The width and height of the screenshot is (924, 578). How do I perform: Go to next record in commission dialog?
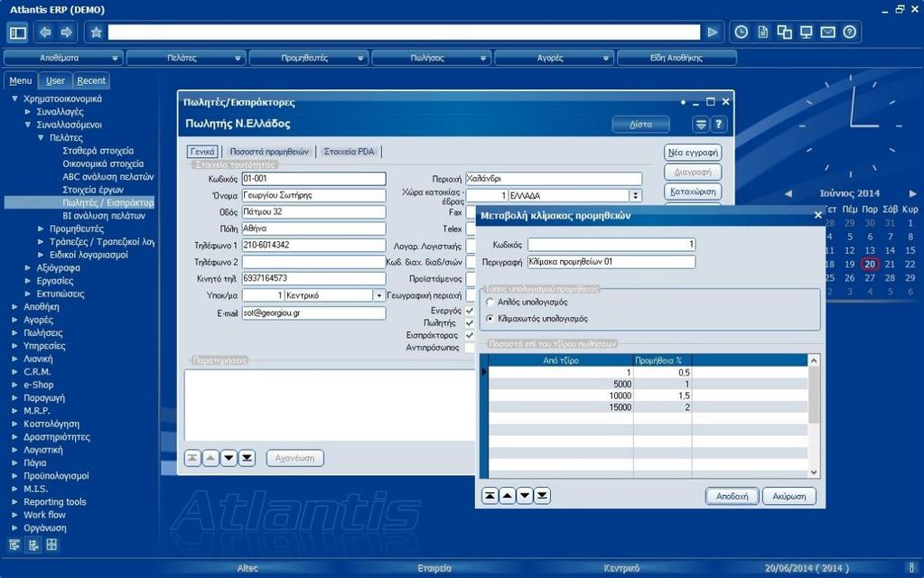(525, 496)
